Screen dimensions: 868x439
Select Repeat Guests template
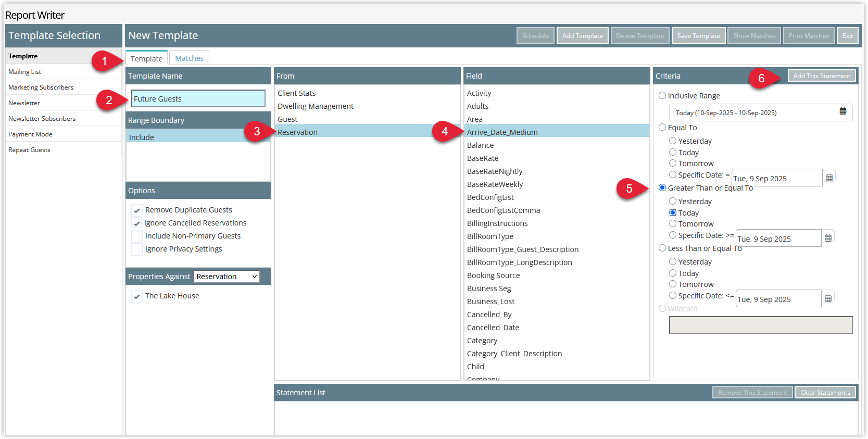click(x=64, y=149)
